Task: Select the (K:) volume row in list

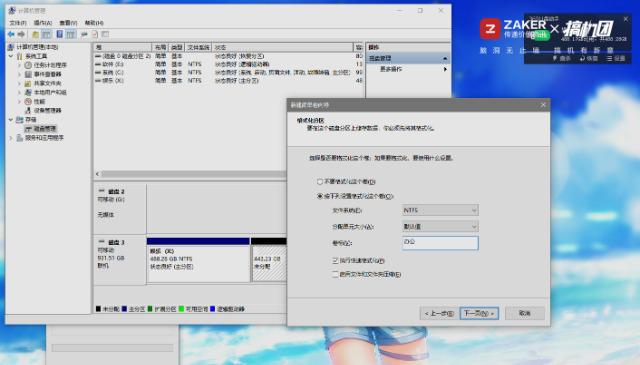Action: click(x=229, y=80)
